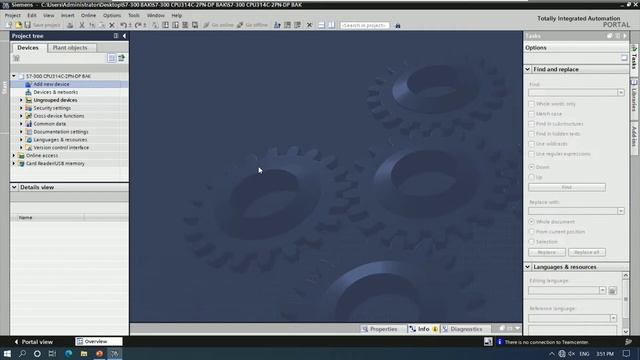This screenshot has height=360, width=640.
Task: Open Devices & networks tree entry
Action: point(56,92)
